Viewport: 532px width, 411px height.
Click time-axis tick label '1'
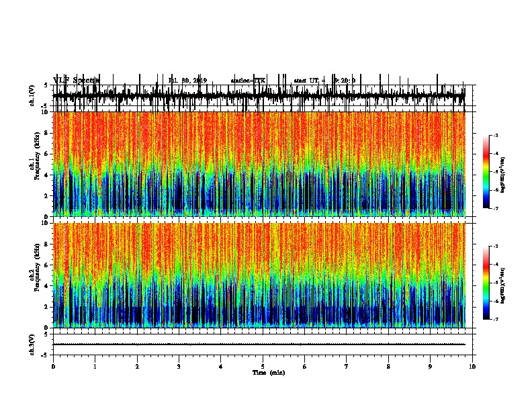95,366
